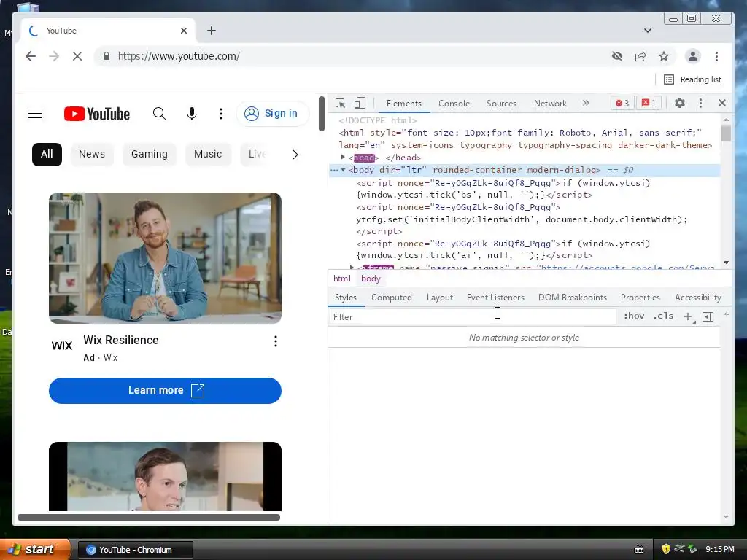Open DevTools customize three-dot menu
The image size is (747, 560).
coord(700,103)
